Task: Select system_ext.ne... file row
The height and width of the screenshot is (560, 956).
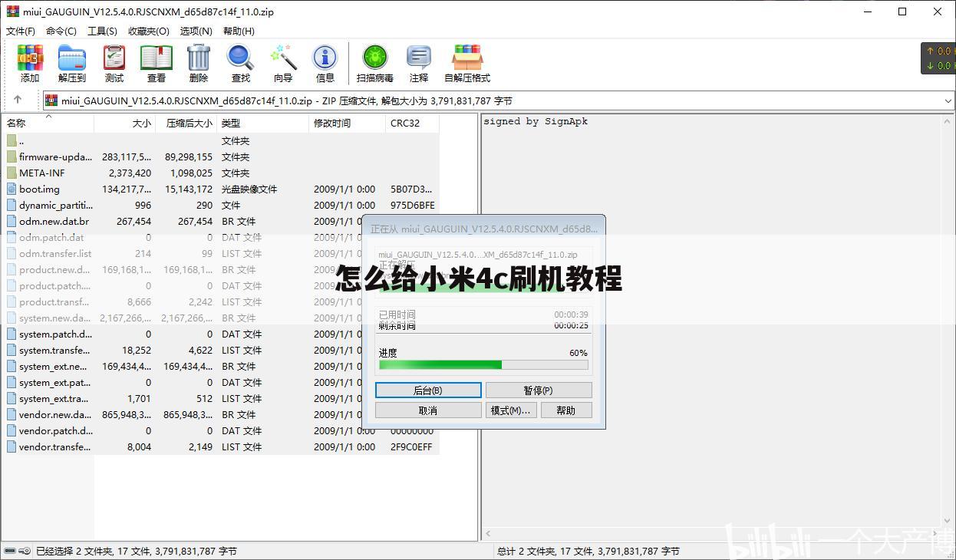Action: [220, 366]
